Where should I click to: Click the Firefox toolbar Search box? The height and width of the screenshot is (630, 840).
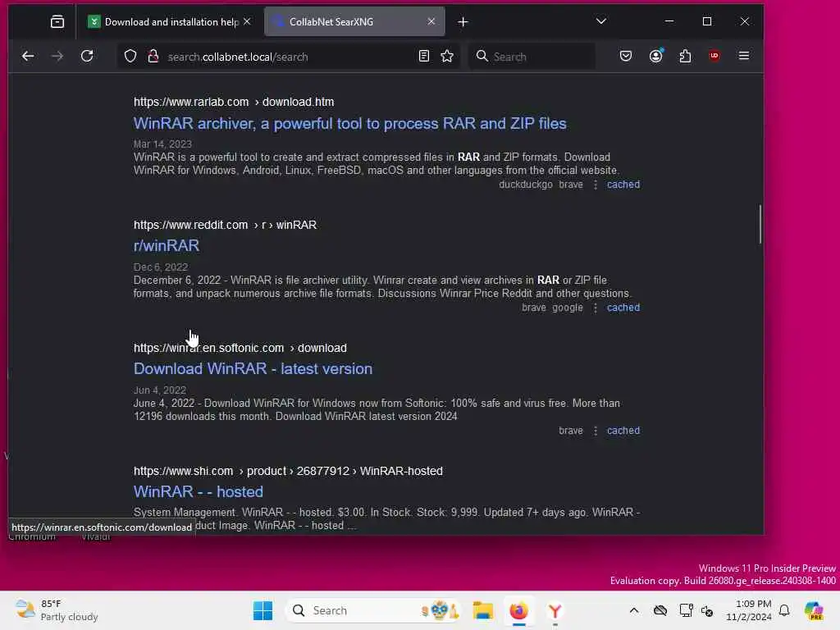(x=532, y=57)
